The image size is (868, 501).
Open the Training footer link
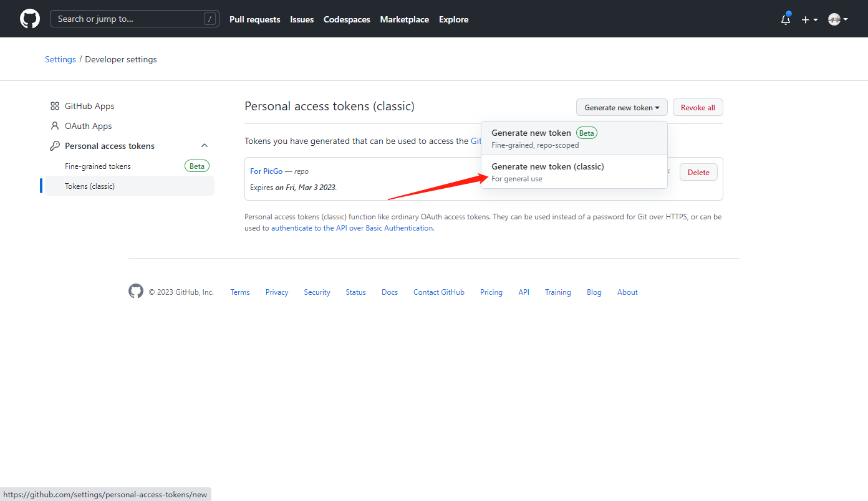(x=558, y=292)
